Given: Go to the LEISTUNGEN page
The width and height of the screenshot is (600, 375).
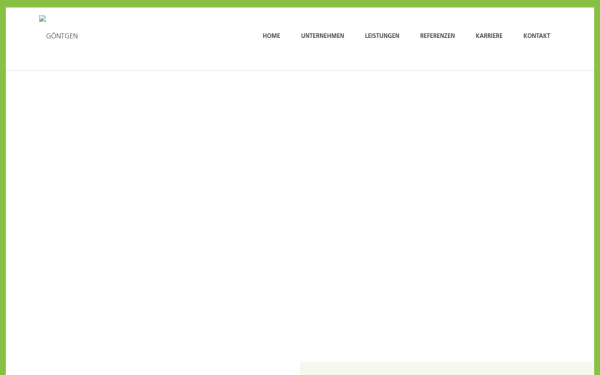Looking at the screenshot, I should click(382, 36).
